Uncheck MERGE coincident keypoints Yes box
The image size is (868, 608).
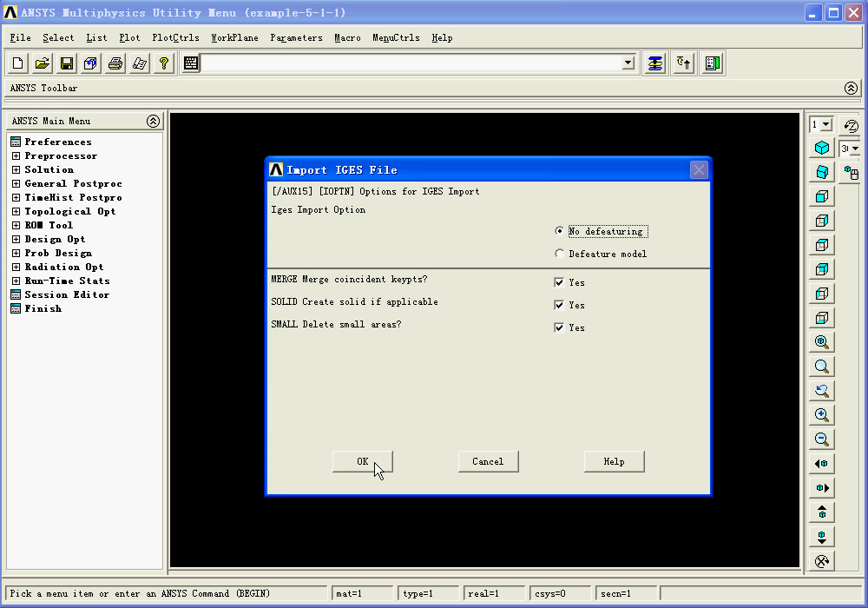(x=560, y=281)
